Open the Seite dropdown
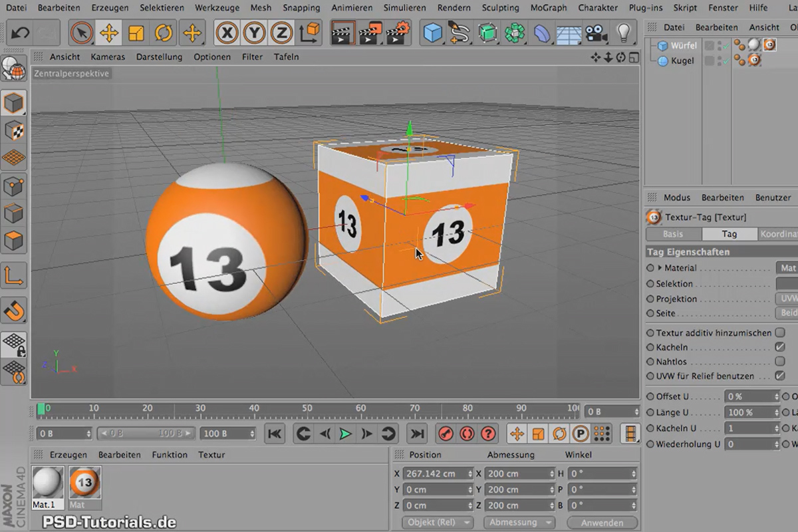 (787, 313)
